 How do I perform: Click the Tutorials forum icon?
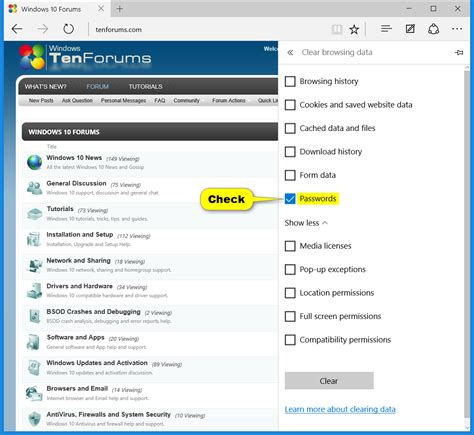coord(34,214)
